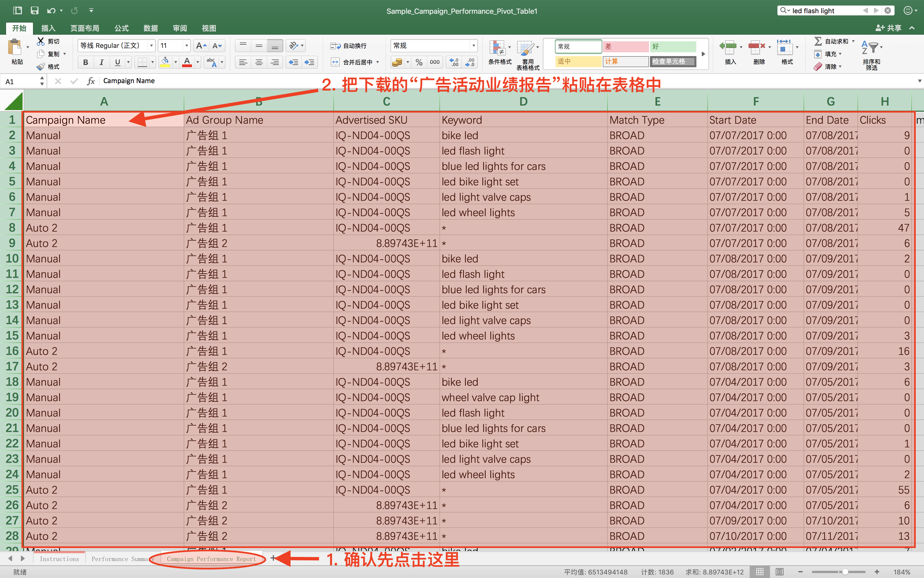
Task: Click the decrease indent icon
Action: [293, 62]
